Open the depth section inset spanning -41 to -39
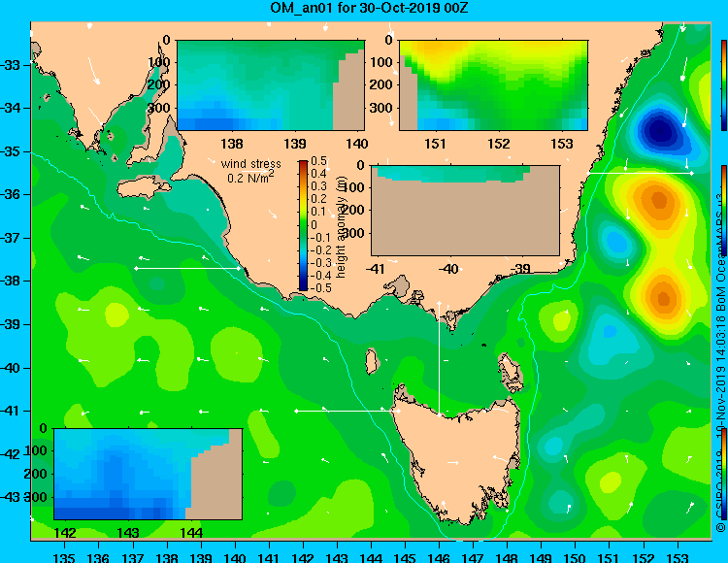This screenshot has width=728, height=563. pyautogui.click(x=465, y=211)
